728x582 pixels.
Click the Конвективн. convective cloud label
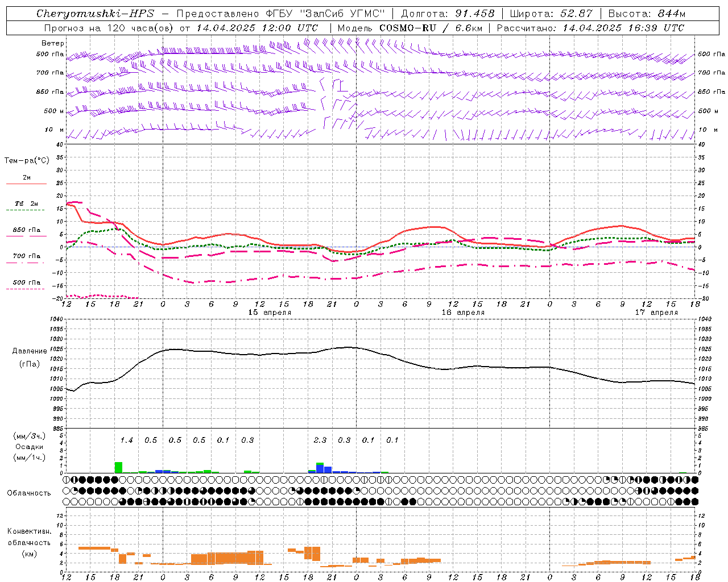[x=29, y=531]
